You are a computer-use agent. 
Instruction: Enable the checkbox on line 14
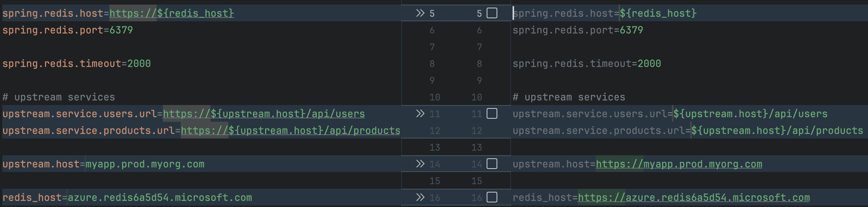coord(492,164)
